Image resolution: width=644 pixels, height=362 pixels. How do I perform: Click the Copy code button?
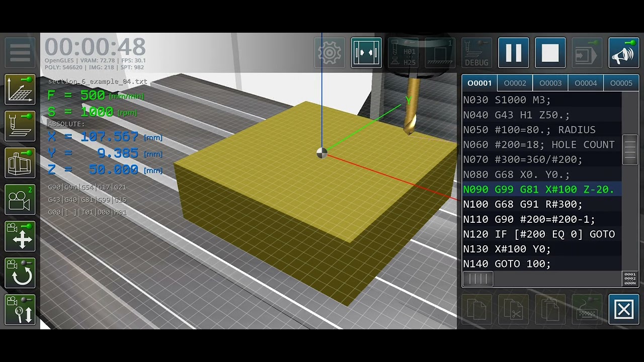[x=476, y=310]
